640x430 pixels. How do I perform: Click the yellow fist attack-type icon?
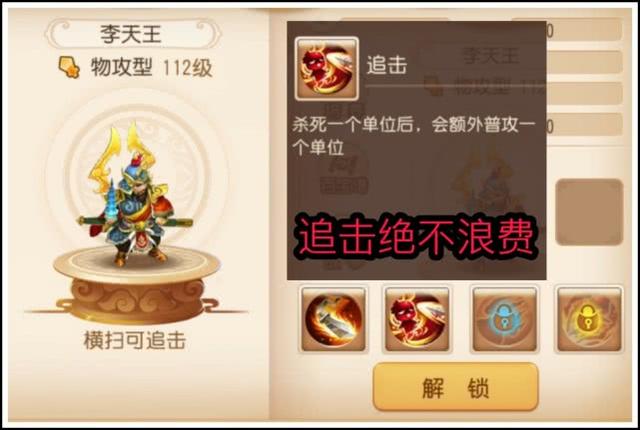(x=69, y=67)
